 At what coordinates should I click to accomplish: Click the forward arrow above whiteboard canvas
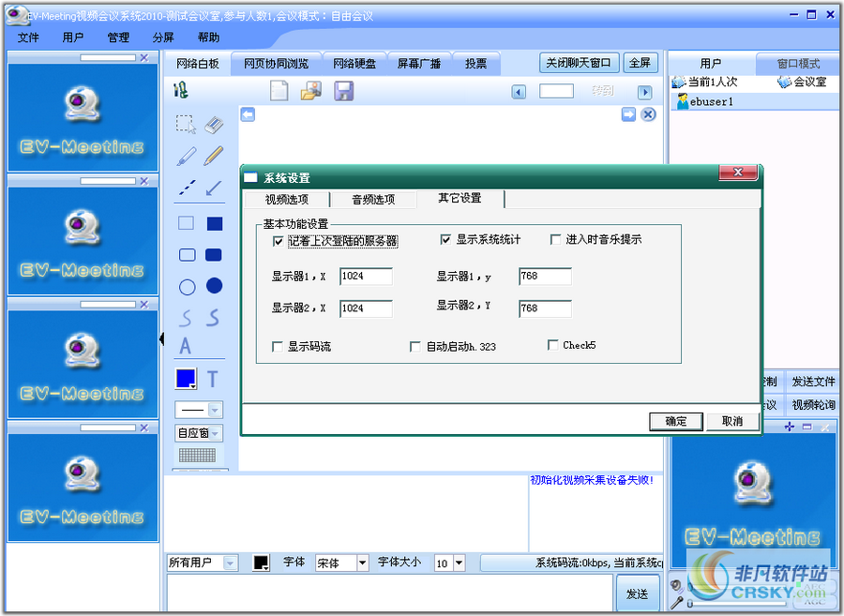(628, 114)
